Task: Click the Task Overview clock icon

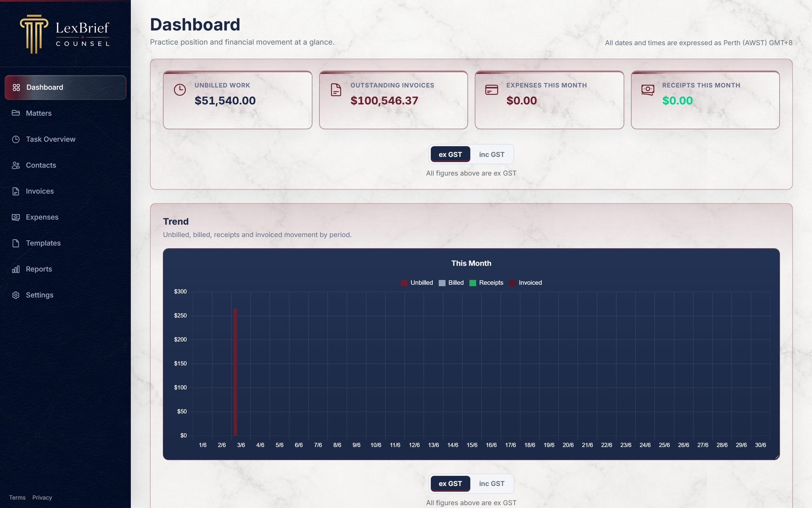Action: pos(16,139)
